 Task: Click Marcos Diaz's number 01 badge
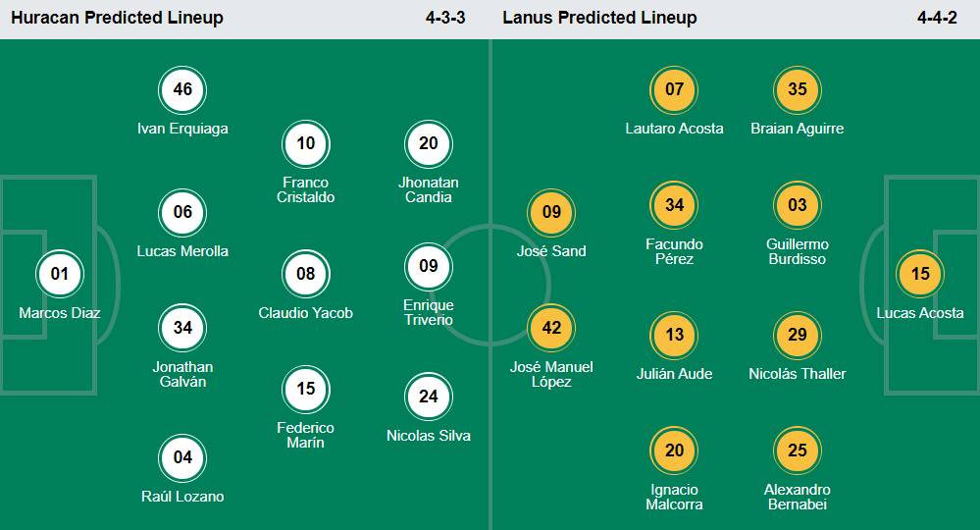pos(60,274)
